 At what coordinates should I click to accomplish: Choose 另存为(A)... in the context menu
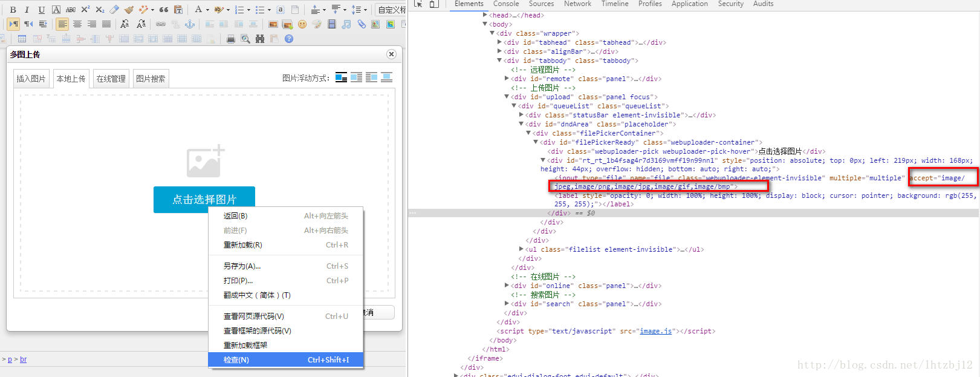tap(286, 266)
